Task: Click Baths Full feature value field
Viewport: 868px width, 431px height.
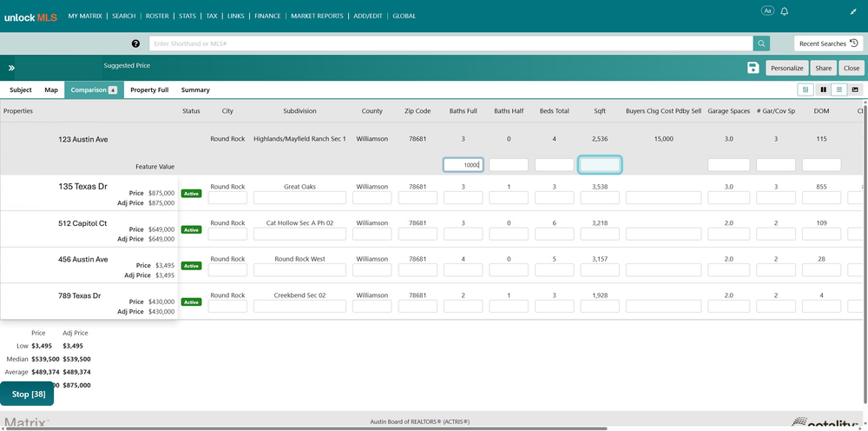Action: pos(464,165)
